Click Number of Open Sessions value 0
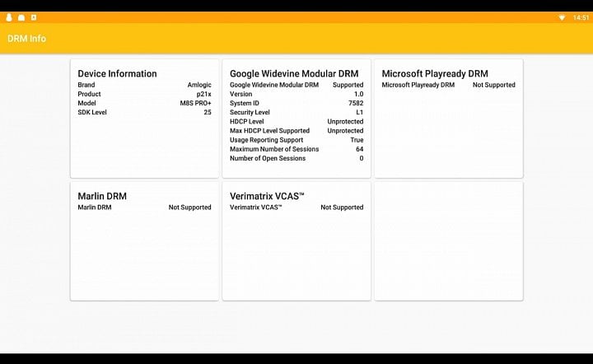 point(362,158)
